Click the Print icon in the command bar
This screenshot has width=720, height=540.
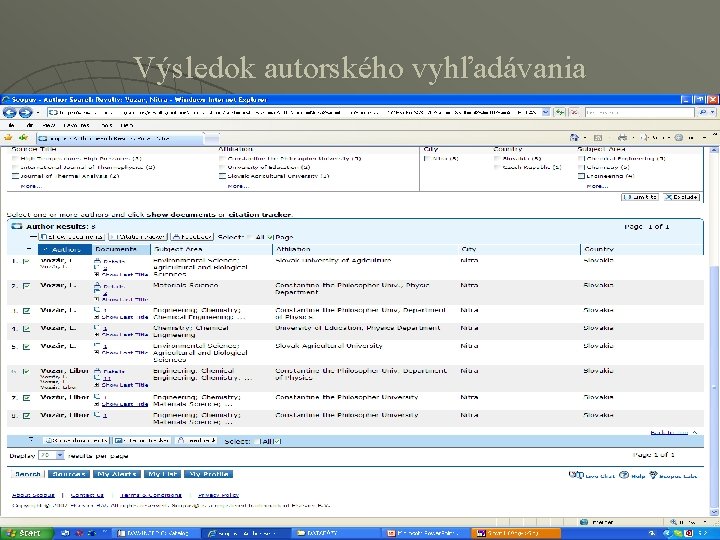click(x=622, y=137)
